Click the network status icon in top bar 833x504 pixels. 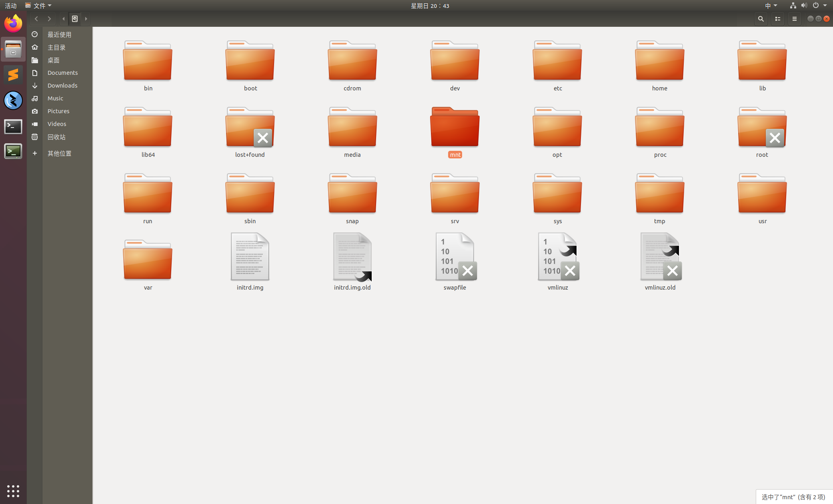point(792,6)
